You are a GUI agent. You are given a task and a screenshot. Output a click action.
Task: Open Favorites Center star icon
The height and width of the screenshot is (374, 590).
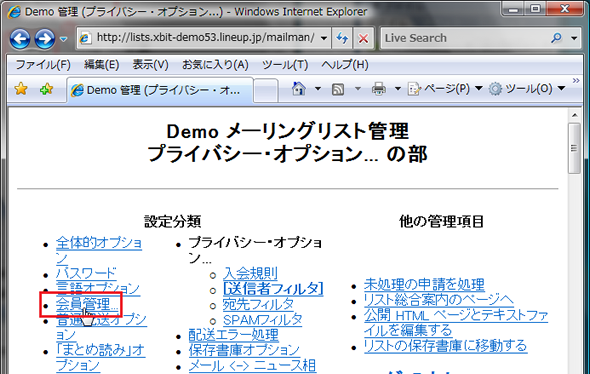click(21, 89)
